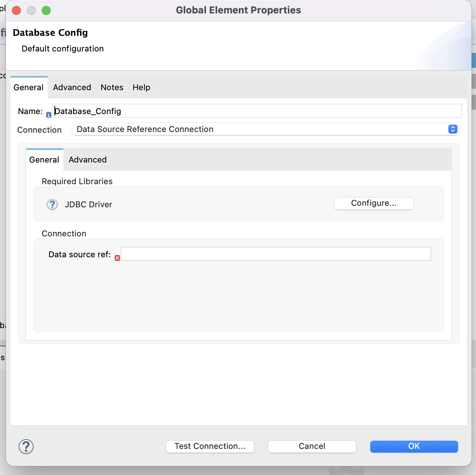Image resolution: width=476 pixels, height=475 pixels.
Task: Click the Configure... button for JDBC Driver
Action: 374,203
